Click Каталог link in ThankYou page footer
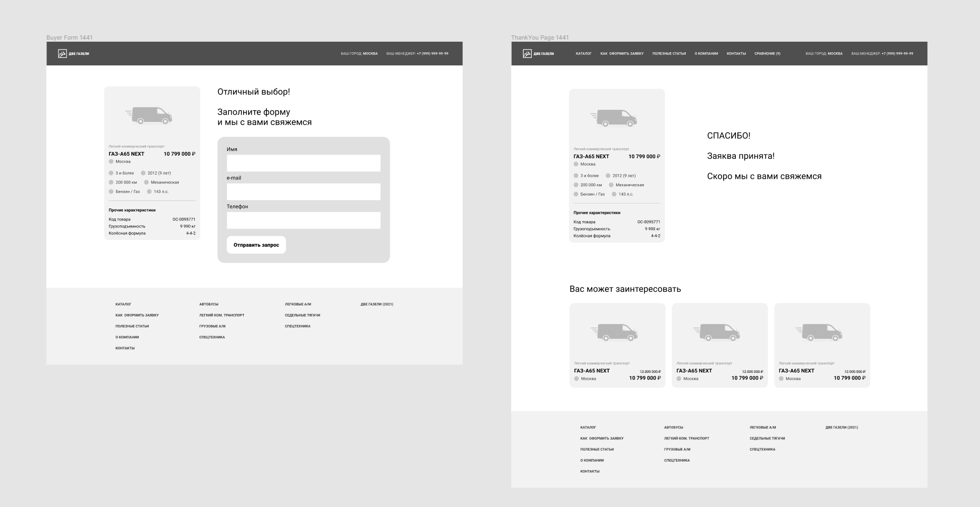 pyautogui.click(x=588, y=428)
